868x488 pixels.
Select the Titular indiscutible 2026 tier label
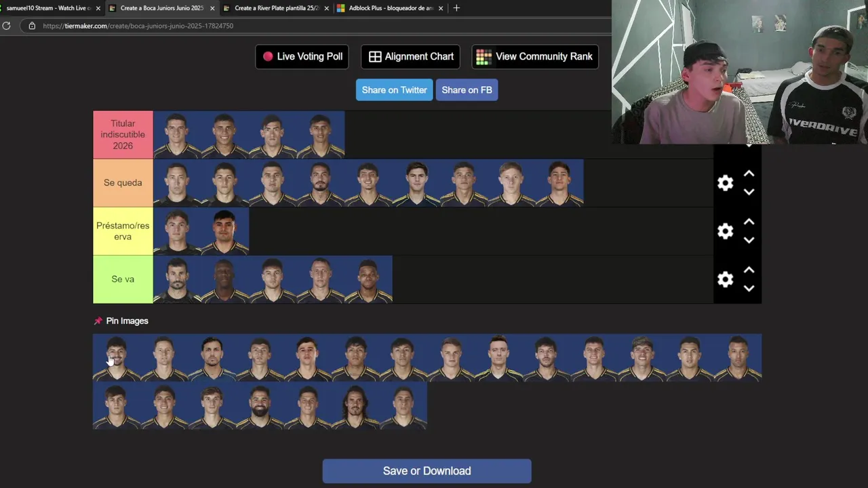[123, 135]
